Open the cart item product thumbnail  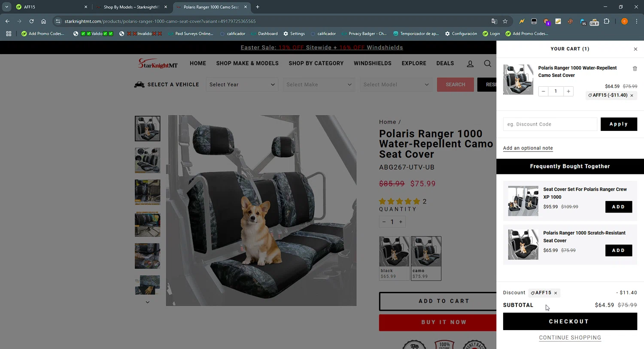click(x=518, y=79)
